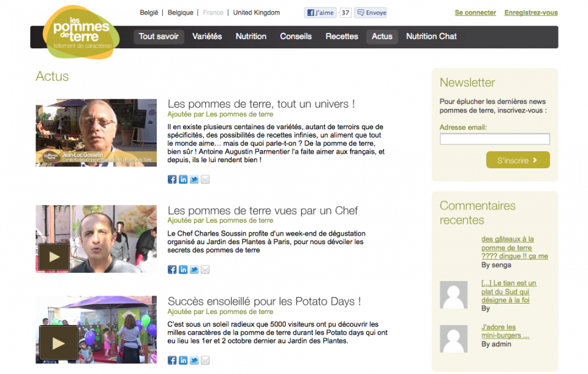Open the Recettes menu item
The width and height of the screenshot is (588, 374).
click(342, 36)
